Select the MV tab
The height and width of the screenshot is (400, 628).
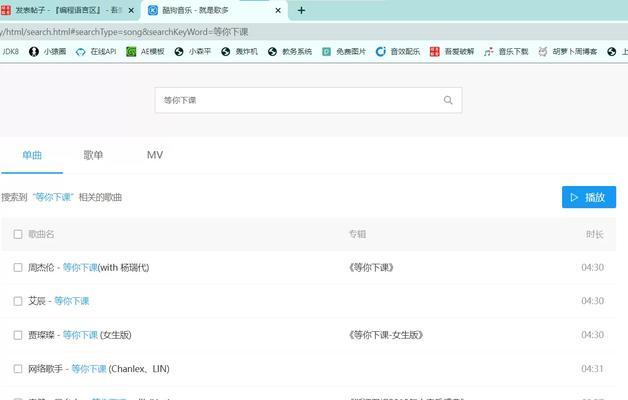[155, 155]
